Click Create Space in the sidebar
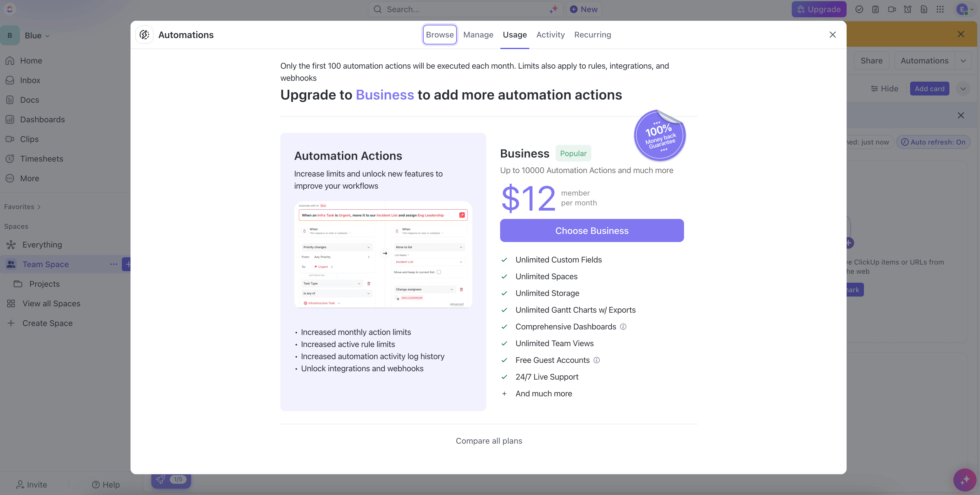This screenshot has width=980, height=495. (47, 323)
